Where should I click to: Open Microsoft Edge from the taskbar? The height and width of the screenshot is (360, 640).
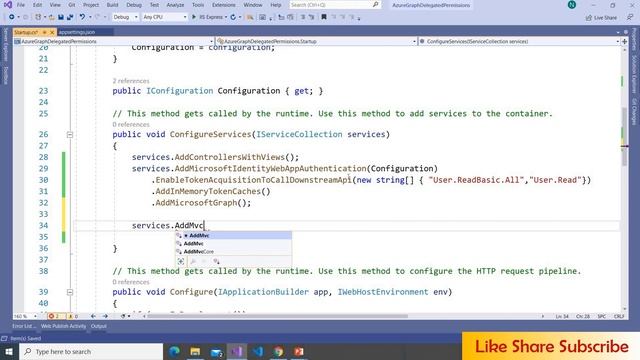pos(174,351)
